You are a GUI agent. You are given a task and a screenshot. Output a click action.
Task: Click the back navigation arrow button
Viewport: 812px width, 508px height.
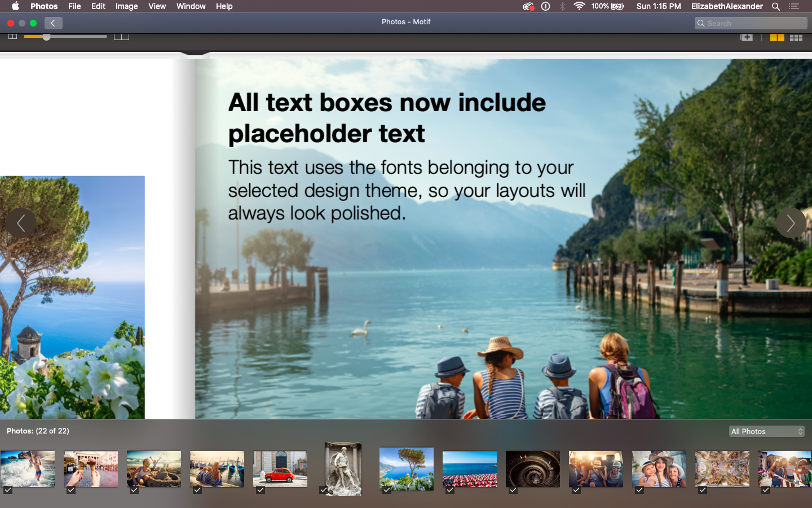53,23
